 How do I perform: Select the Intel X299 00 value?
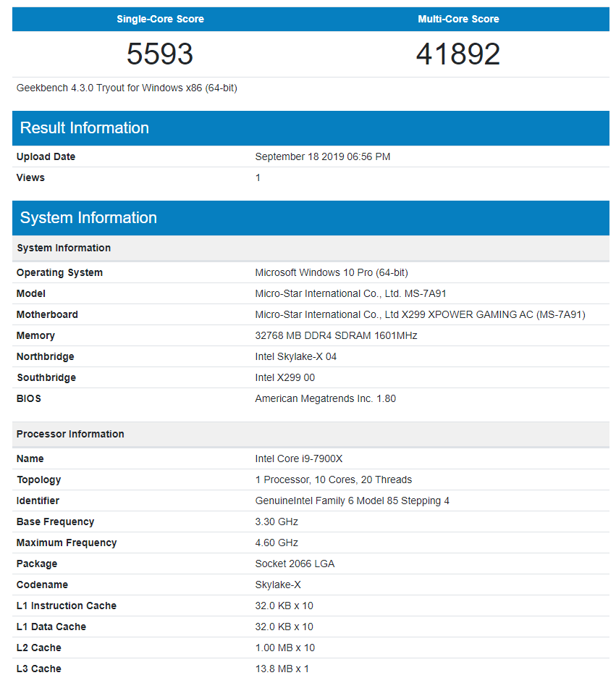285,377
